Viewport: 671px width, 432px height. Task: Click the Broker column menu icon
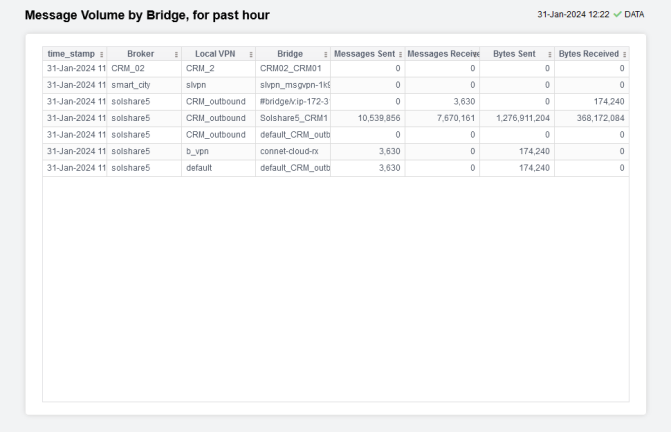(176, 53)
